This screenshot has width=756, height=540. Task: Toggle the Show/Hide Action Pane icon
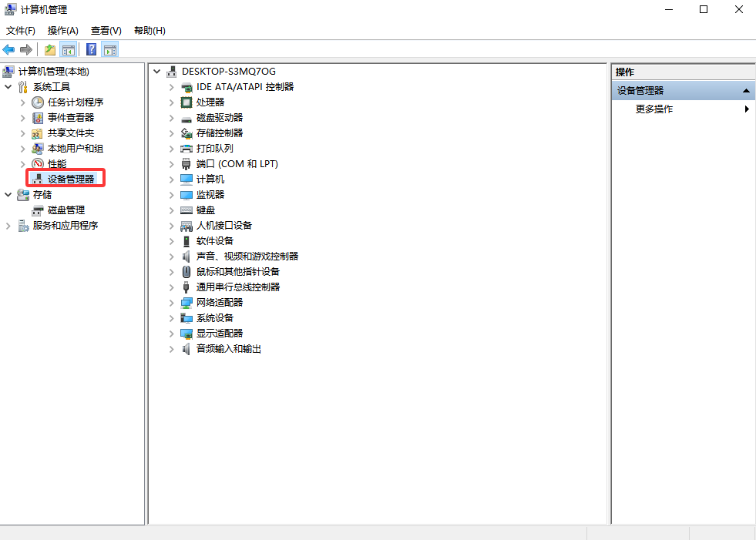click(110, 49)
